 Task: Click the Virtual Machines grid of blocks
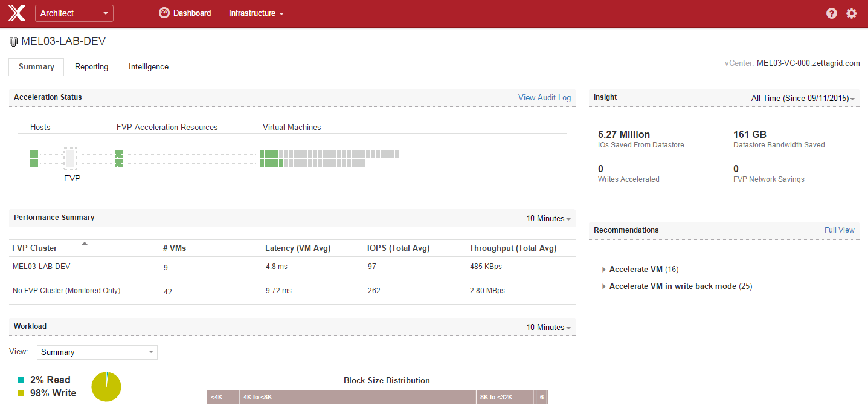329,158
